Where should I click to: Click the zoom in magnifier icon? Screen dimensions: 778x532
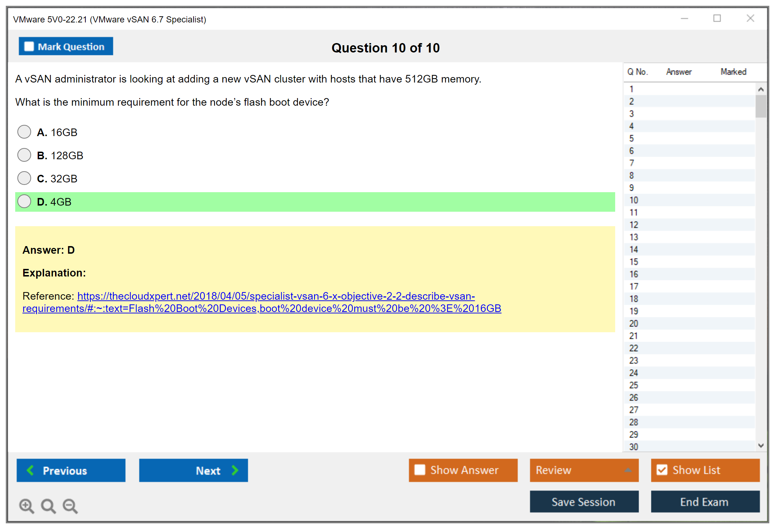point(26,506)
